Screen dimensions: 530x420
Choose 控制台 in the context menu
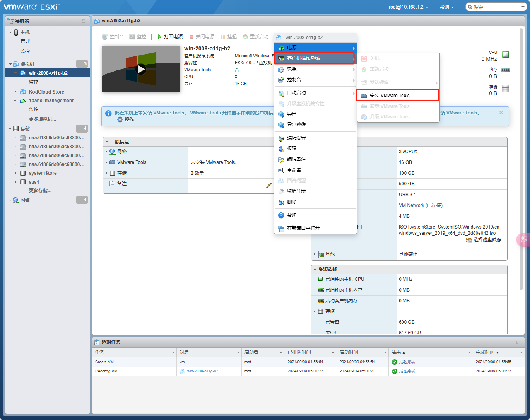315,80
